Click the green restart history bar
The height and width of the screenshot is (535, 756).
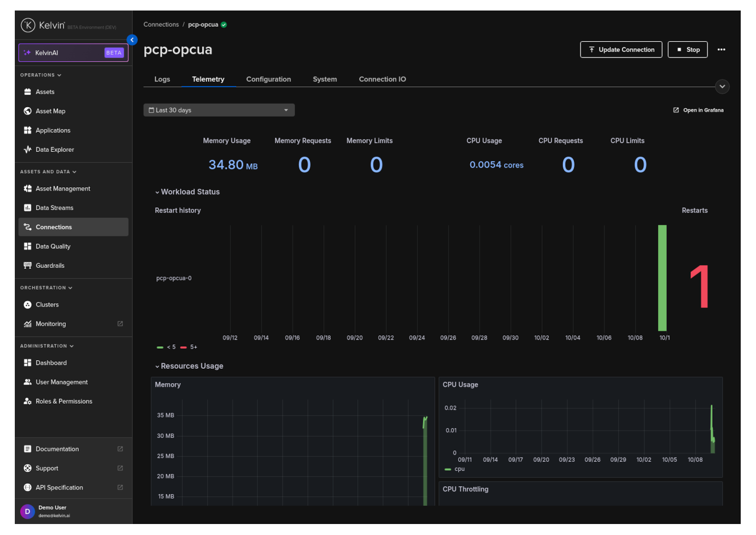(x=662, y=278)
